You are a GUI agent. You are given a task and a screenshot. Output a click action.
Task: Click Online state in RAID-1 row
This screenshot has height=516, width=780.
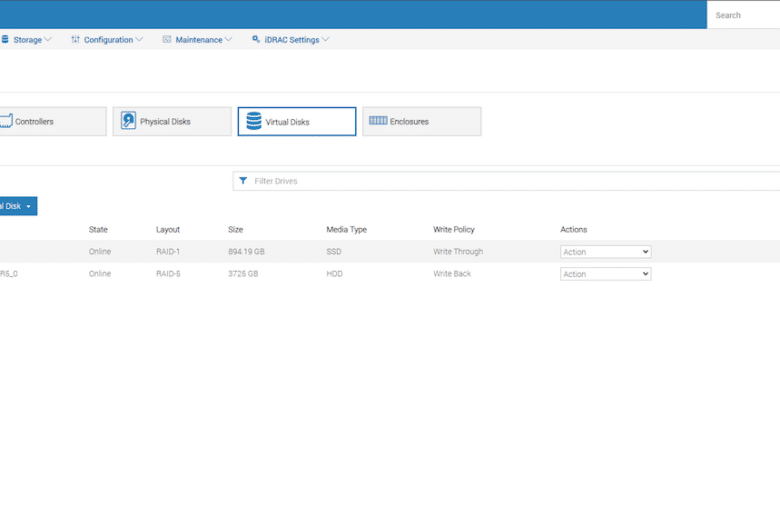(x=99, y=251)
